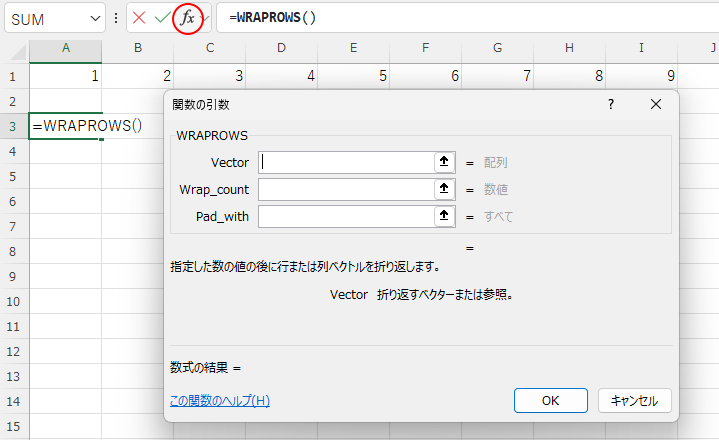Select row 5 header

pos(14,176)
